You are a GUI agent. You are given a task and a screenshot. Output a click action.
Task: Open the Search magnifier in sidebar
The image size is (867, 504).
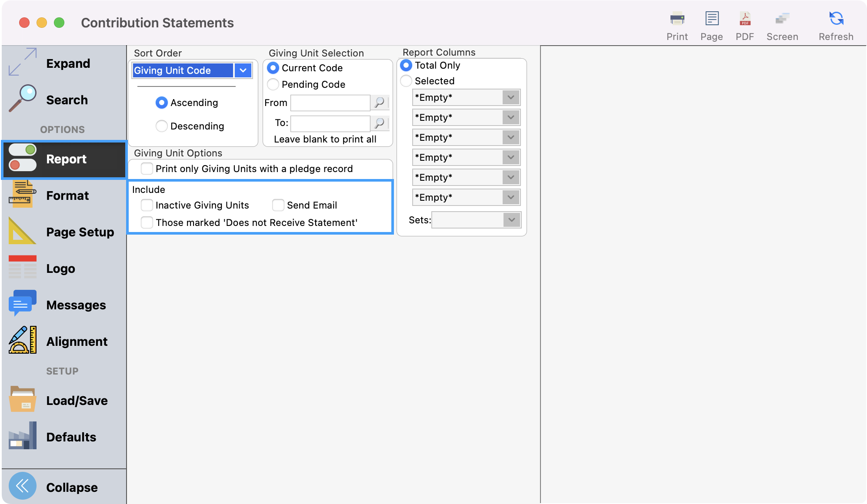click(x=23, y=98)
